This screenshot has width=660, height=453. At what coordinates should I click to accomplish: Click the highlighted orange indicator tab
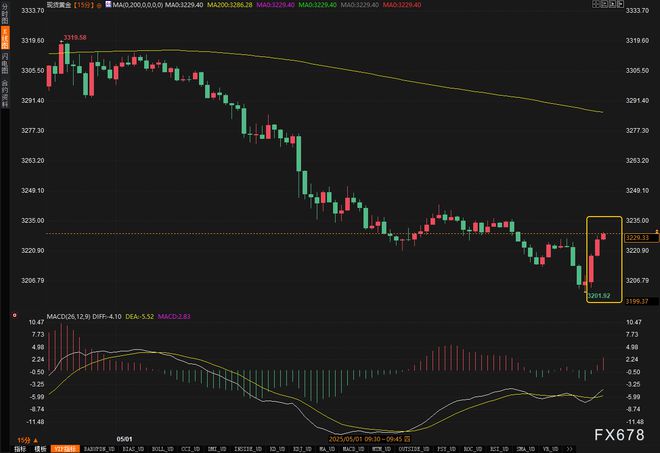(x=65, y=449)
